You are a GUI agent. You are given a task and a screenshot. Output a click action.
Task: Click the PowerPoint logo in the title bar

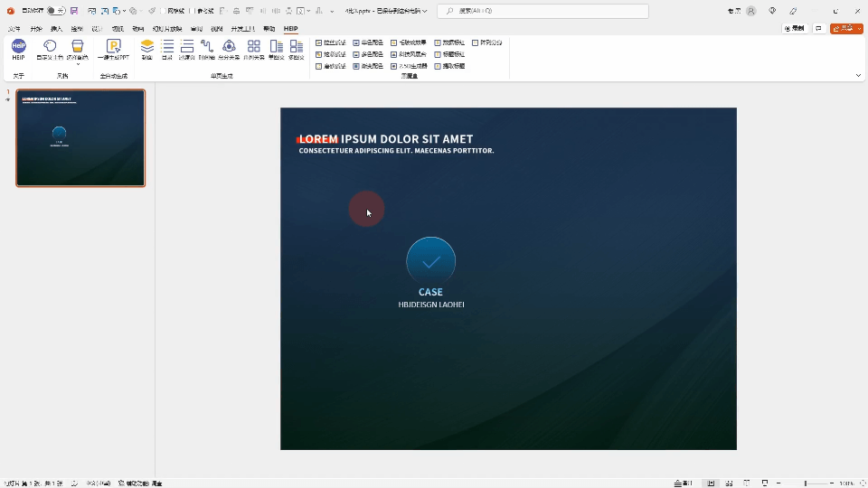[11, 11]
